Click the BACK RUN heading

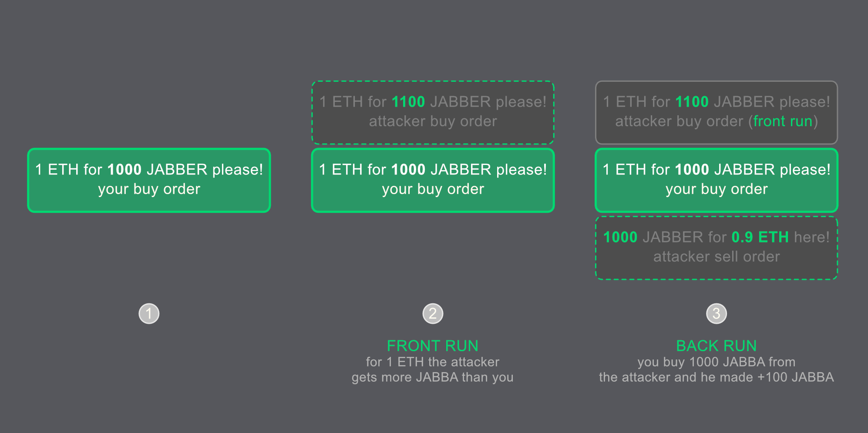[717, 346]
